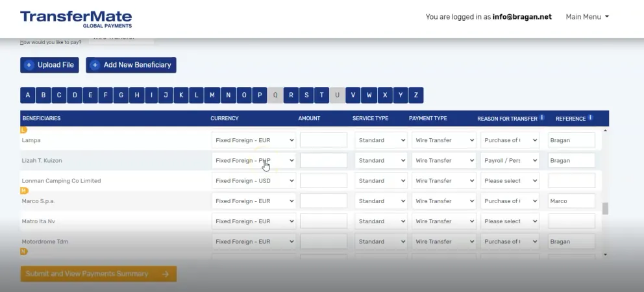
Task: Edit the Marco reference field
Action: [571, 201]
